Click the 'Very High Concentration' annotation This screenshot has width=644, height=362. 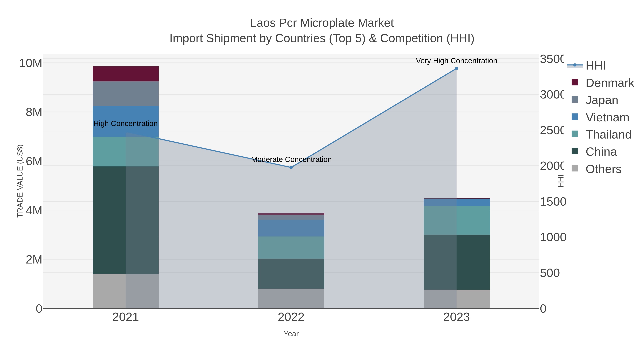coord(457,61)
